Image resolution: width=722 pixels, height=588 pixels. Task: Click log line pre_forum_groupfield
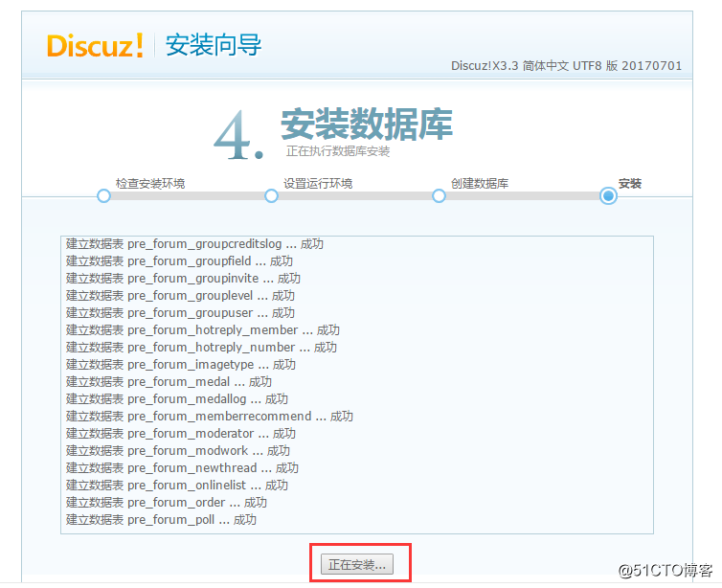pos(179,261)
